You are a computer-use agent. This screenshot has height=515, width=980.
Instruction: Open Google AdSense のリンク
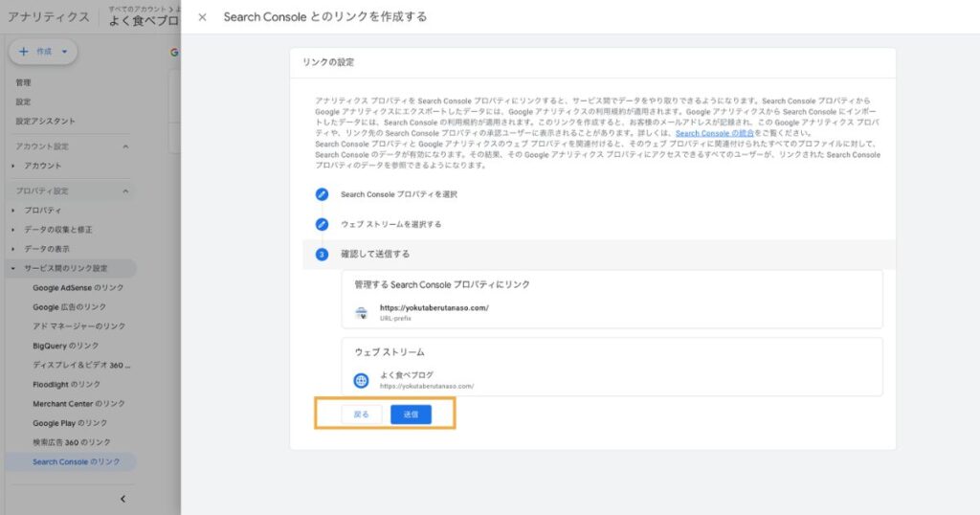(78, 288)
